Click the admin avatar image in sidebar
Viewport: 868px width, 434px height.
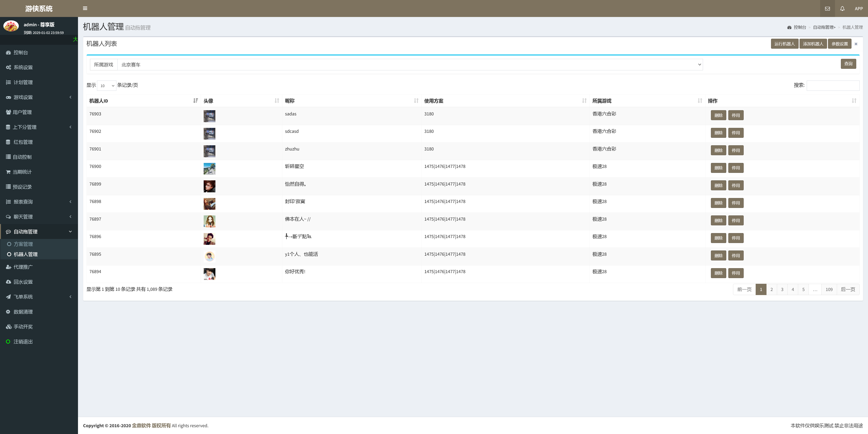tap(11, 26)
